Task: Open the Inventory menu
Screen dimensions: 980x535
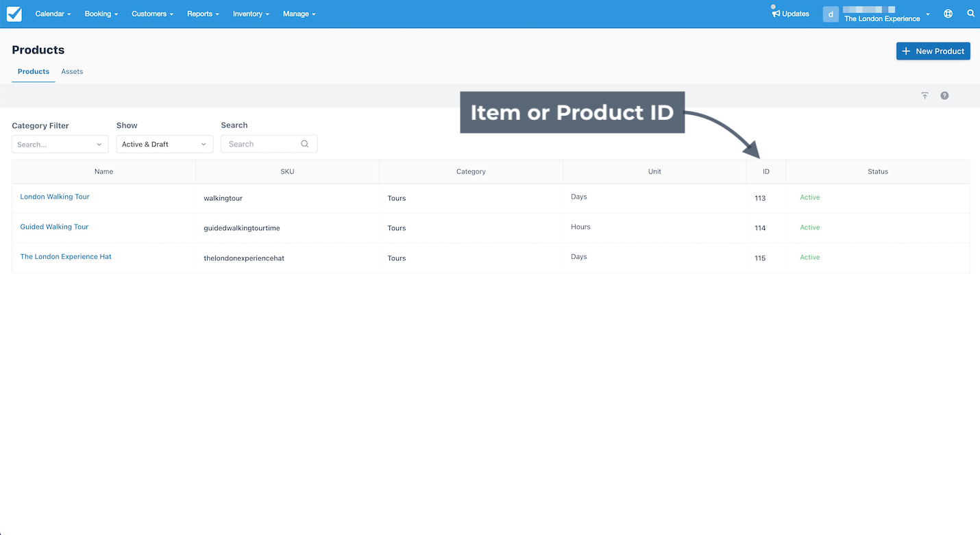Action: (251, 14)
